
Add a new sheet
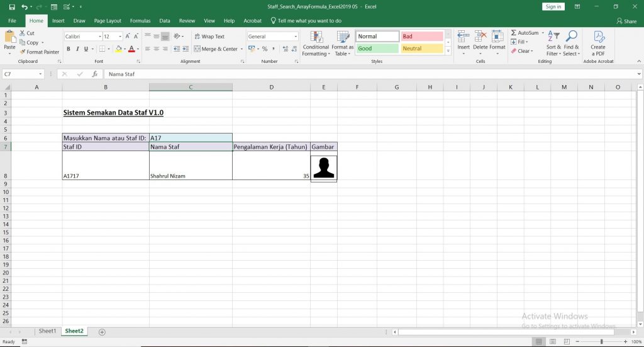(x=102, y=332)
